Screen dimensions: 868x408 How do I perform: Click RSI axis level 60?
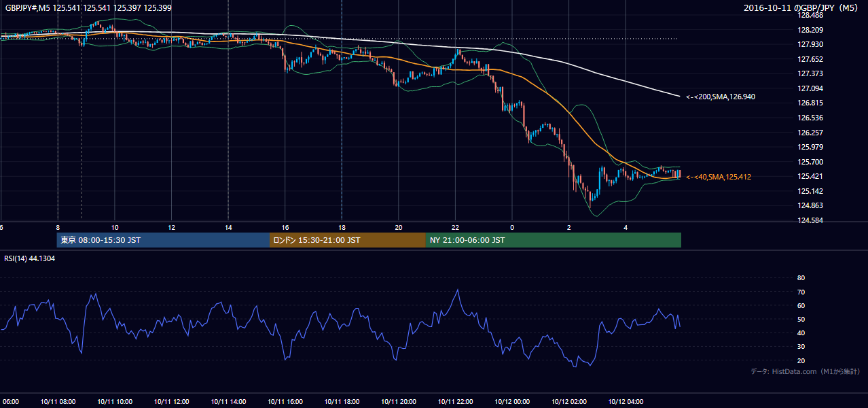[x=801, y=305]
